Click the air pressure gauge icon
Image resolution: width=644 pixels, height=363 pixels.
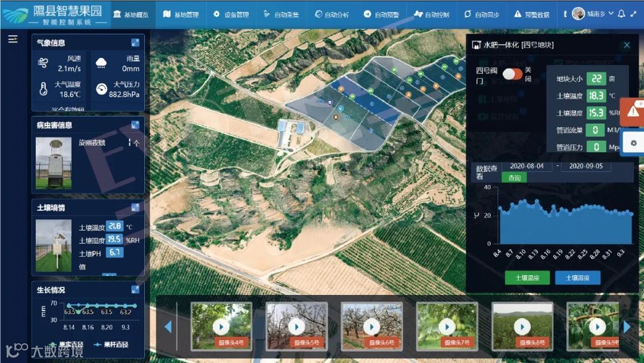click(x=101, y=89)
